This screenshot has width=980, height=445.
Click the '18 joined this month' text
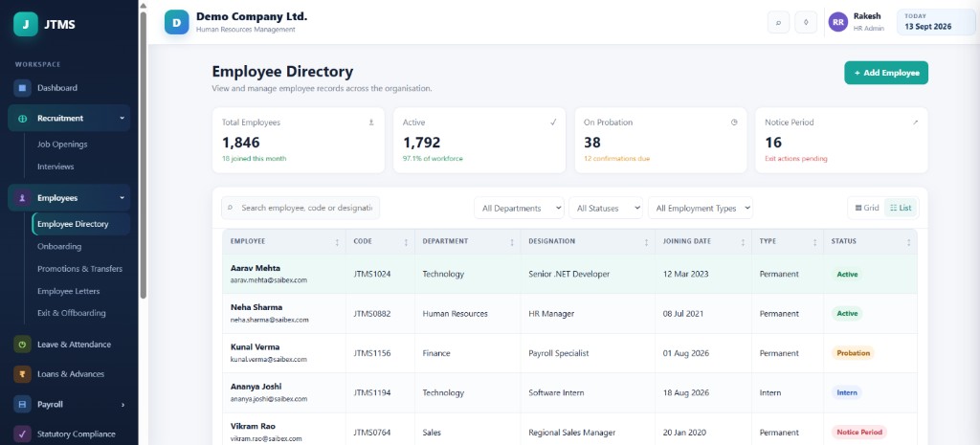254,159
